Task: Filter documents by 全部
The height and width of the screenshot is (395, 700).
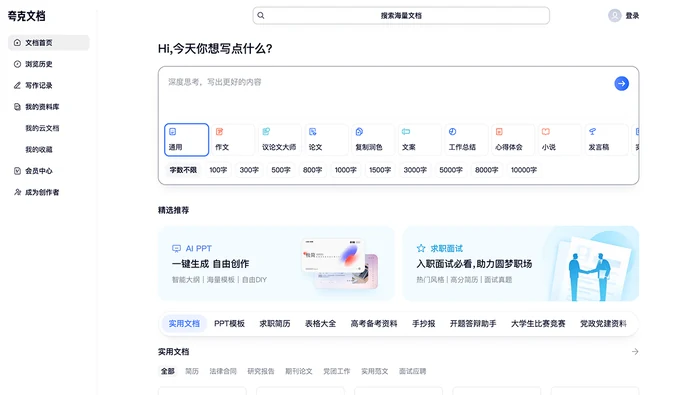Action: (x=168, y=371)
